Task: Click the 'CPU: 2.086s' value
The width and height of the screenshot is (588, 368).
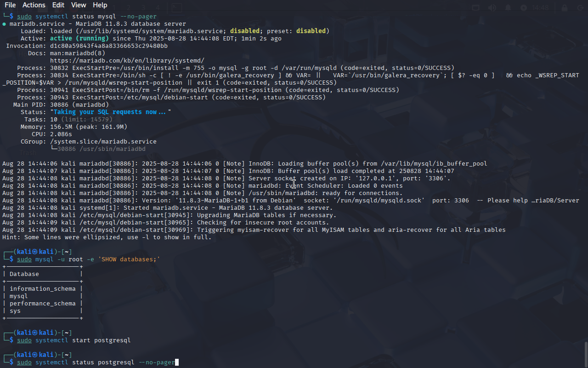Action: pos(61,134)
